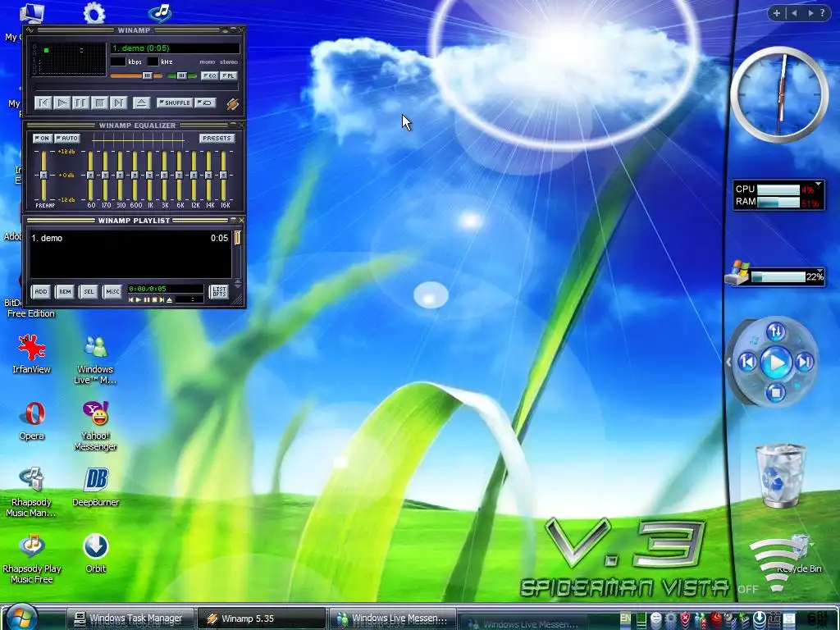This screenshot has height=630, width=840.
Task: Pause playback in Winamp main window
Action: point(80,103)
